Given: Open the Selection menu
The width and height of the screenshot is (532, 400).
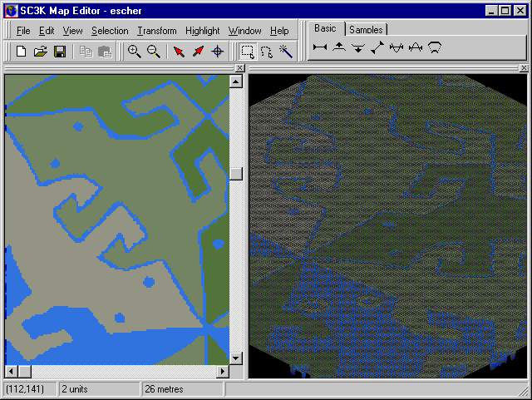Looking at the screenshot, I should pyautogui.click(x=110, y=31).
